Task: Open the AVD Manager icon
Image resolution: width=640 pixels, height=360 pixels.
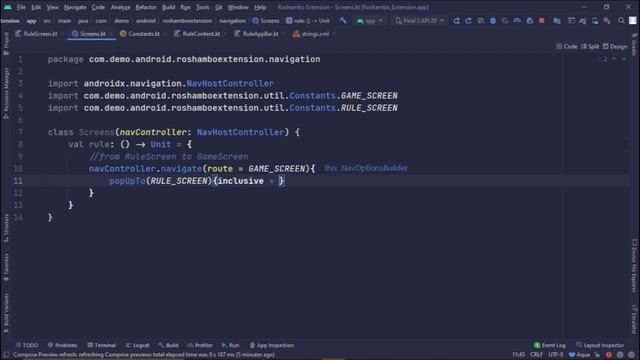Action: (x=595, y=20)
